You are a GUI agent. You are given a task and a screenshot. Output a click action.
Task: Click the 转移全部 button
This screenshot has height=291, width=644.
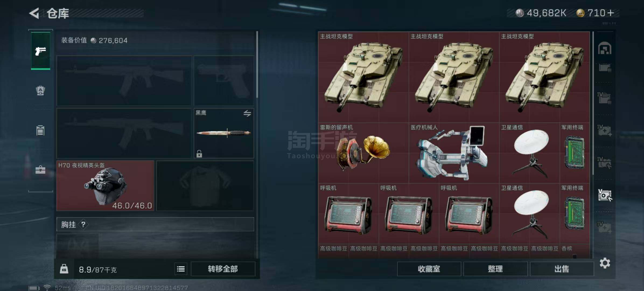click(223, 269)
